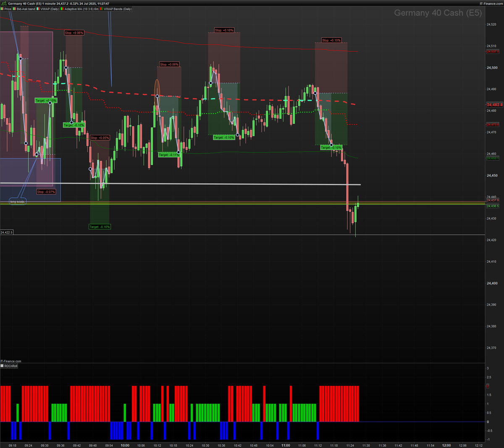Click the 24,500 price axis label
504x448 pixels.
(x=492, y=68)
